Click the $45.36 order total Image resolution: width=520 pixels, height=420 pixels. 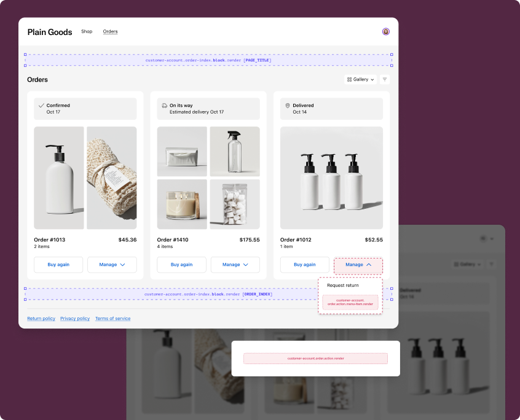(x=127, y=240)
